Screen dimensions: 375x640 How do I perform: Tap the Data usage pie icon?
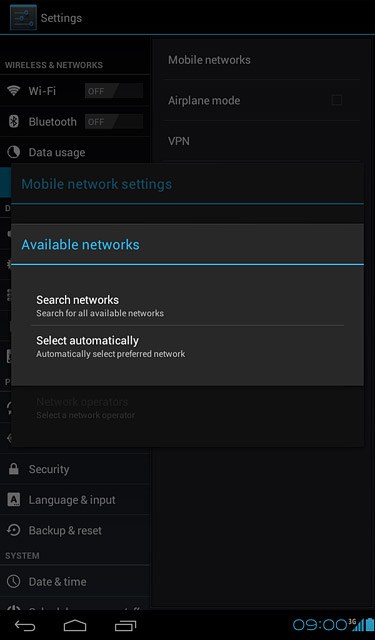14,152
